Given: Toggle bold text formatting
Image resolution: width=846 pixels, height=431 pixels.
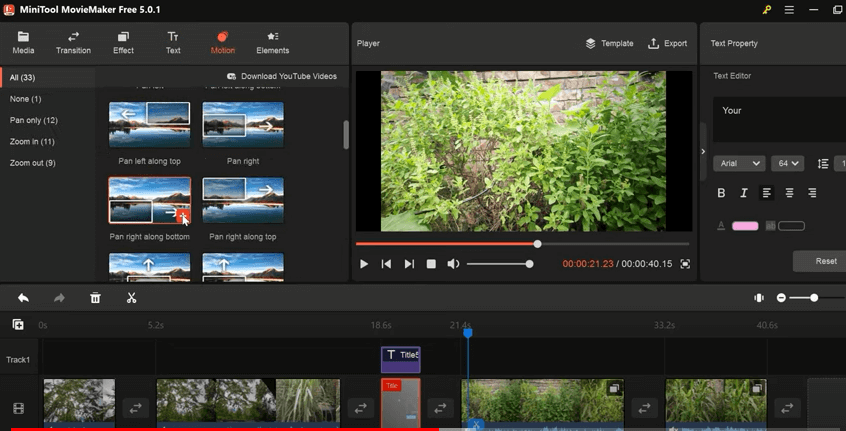Looking at the screenshot, I should 721,193.
